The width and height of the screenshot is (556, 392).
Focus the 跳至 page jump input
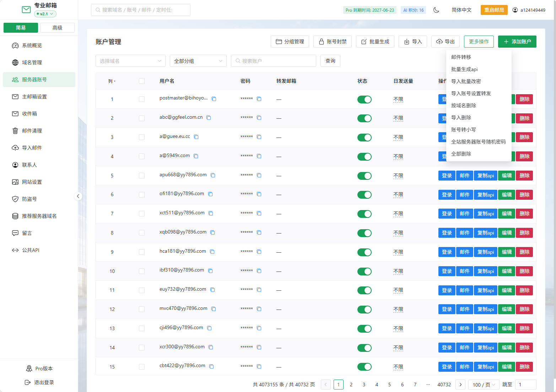tap(525, 385)
